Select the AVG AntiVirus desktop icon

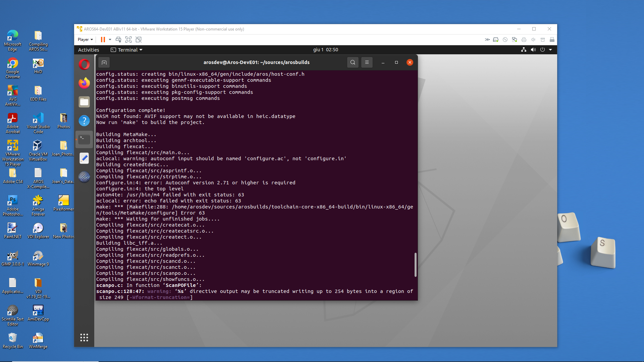13,96
